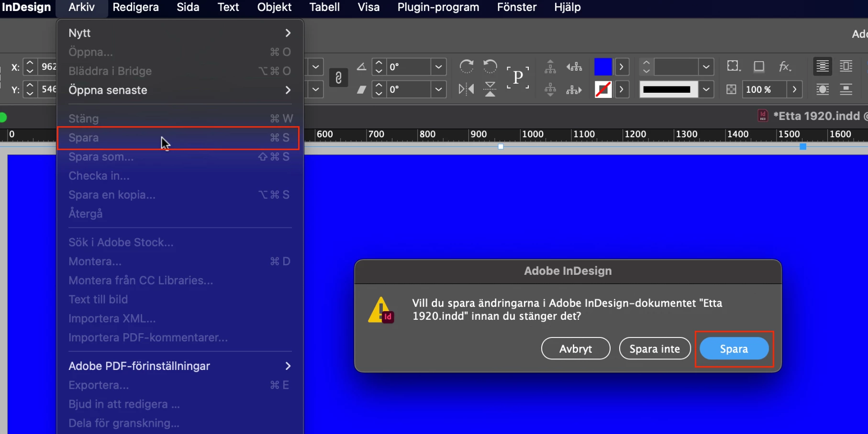Click the X position stepper arrows

click(30, 66)
